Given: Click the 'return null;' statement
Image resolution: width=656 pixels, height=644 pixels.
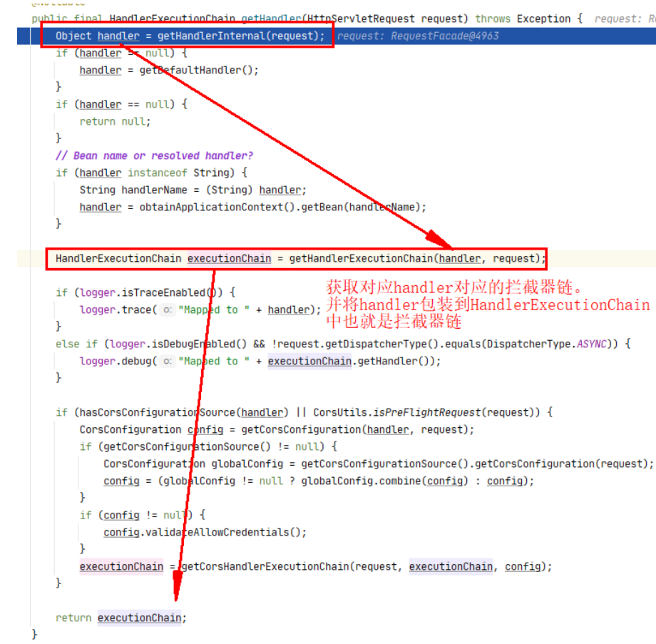Looking at the screenshot, I should pyautogui.click(x=115, y=122).
